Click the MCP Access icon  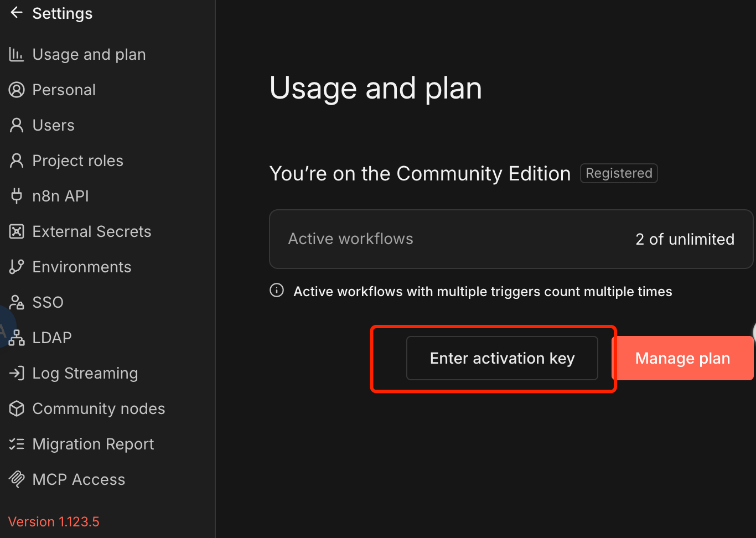17,479
